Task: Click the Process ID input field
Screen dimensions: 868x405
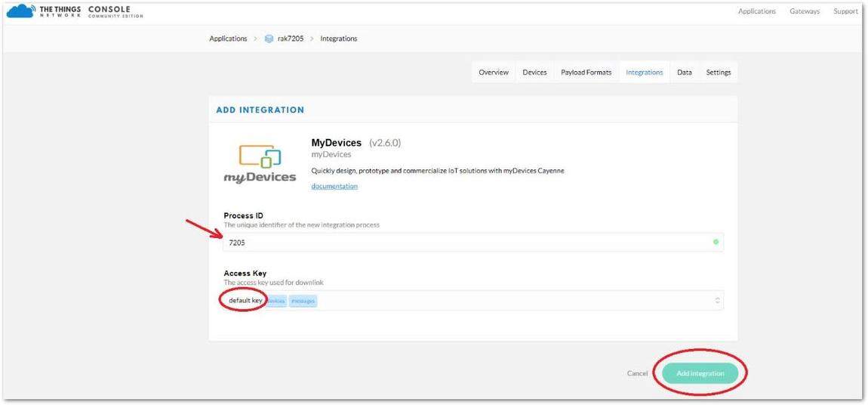Action: click(x=473, y=242)
